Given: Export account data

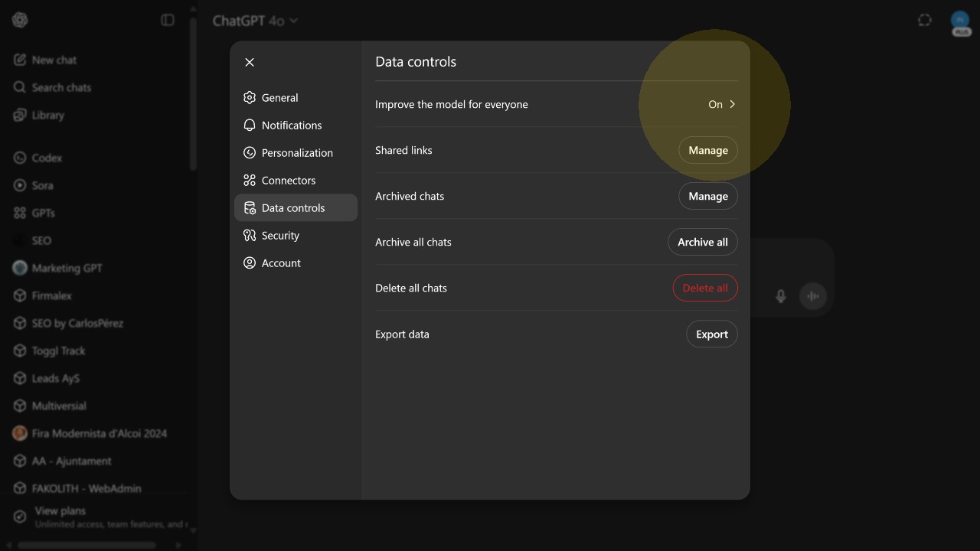Looking at the screenshot, I should (x=711, y=334).
